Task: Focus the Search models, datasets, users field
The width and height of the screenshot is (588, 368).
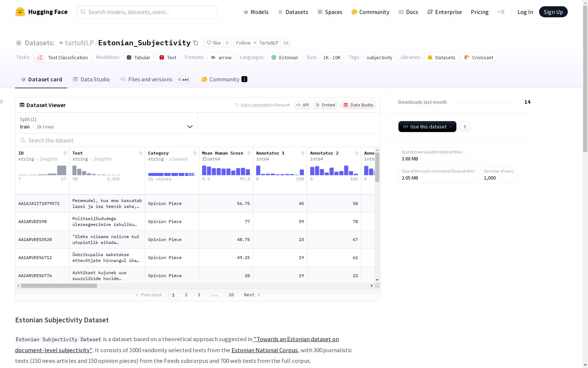Action: (x=147, y=12)
